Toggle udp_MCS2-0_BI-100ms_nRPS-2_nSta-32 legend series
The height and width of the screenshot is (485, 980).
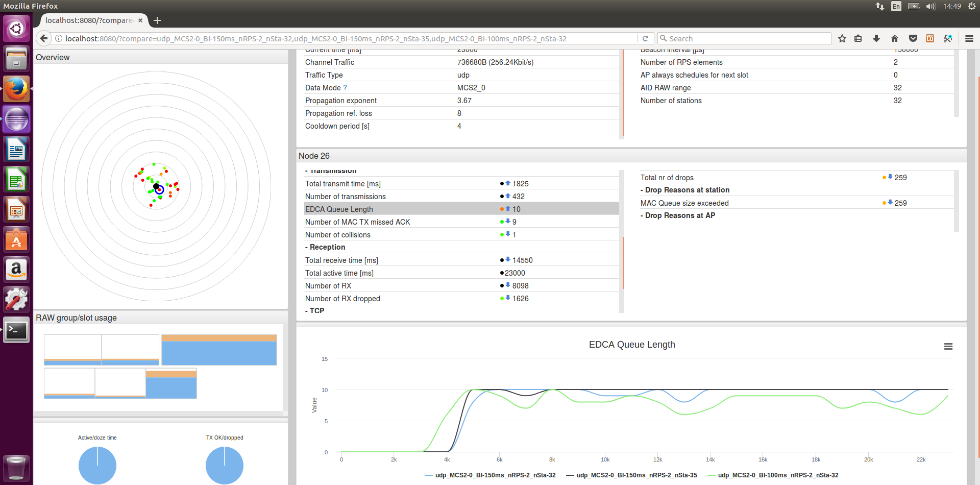click(773, 475)
